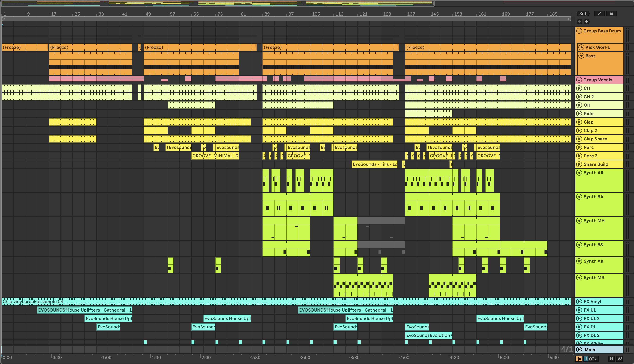Click the 2:00 mark on the time ruler
634x364 pixels.
(206, 358)
